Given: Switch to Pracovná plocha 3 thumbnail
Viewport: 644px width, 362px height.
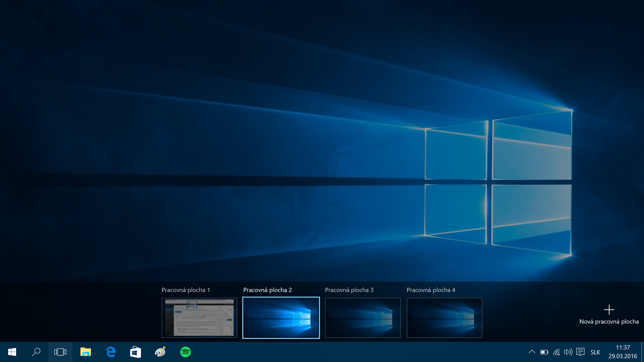Looking at the screenshot, I should (363, 318).
